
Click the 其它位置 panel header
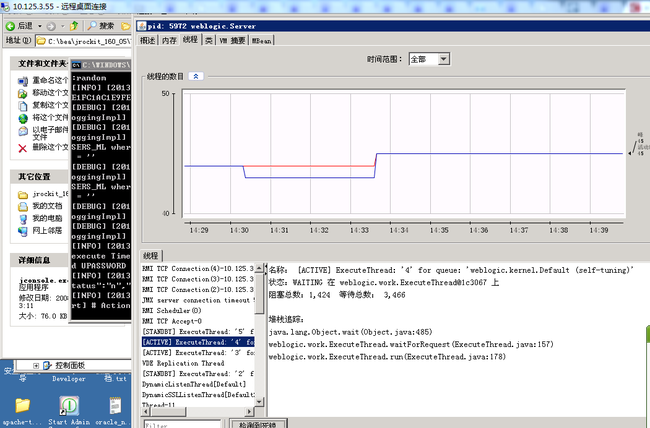click(40, 177)
